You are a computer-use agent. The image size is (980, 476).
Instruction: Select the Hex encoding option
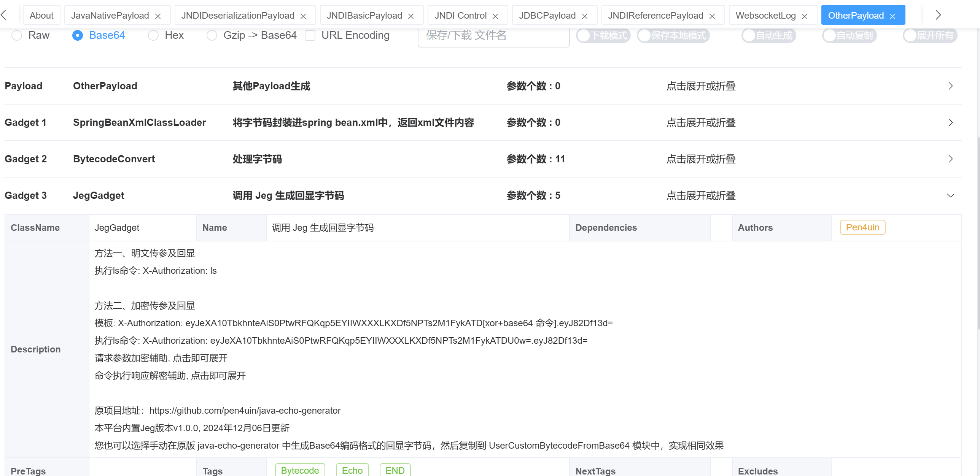(x=153, y=35)
